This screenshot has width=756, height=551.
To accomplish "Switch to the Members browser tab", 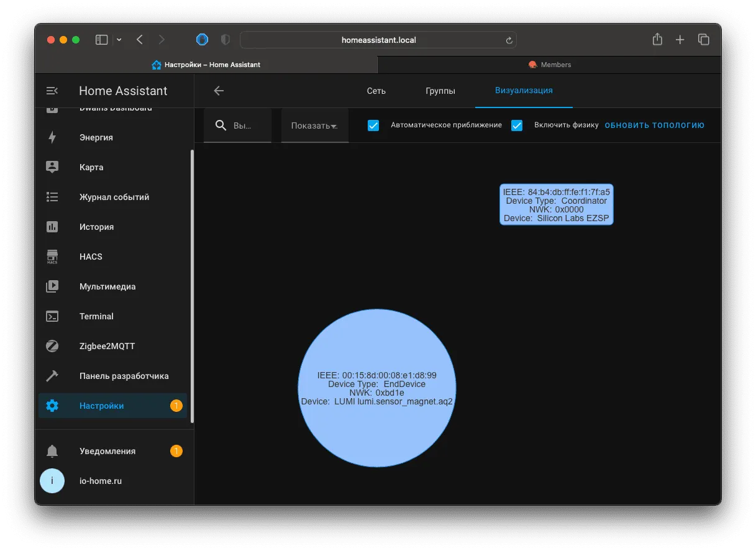I will pos(549,65).
